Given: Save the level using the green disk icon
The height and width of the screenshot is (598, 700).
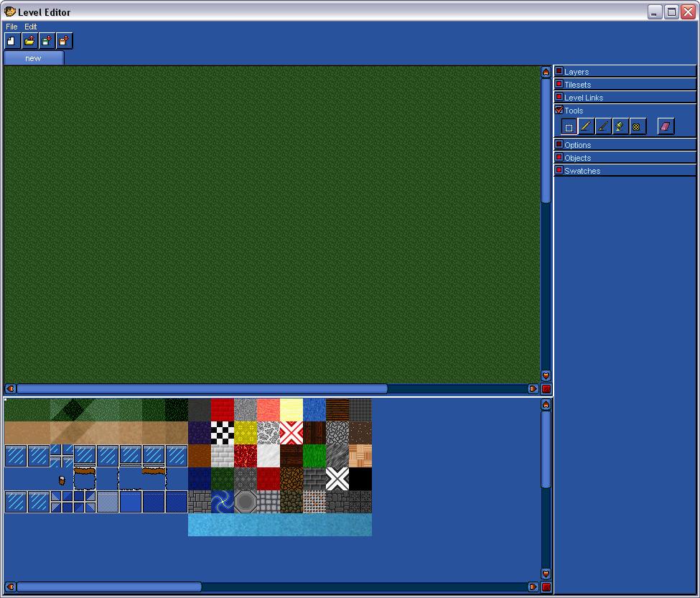Looking at the screenshot, I should 47,41.
